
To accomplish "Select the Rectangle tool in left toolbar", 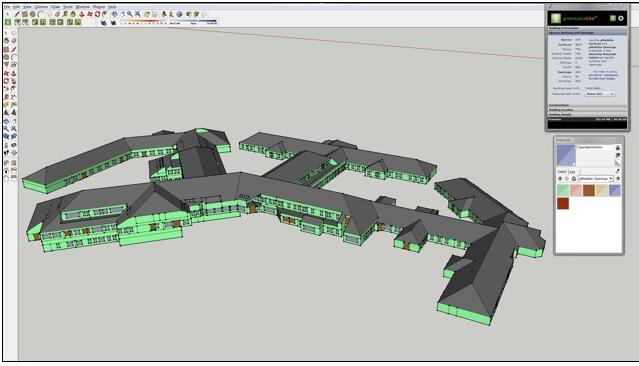I will click(x=6, y=49).
